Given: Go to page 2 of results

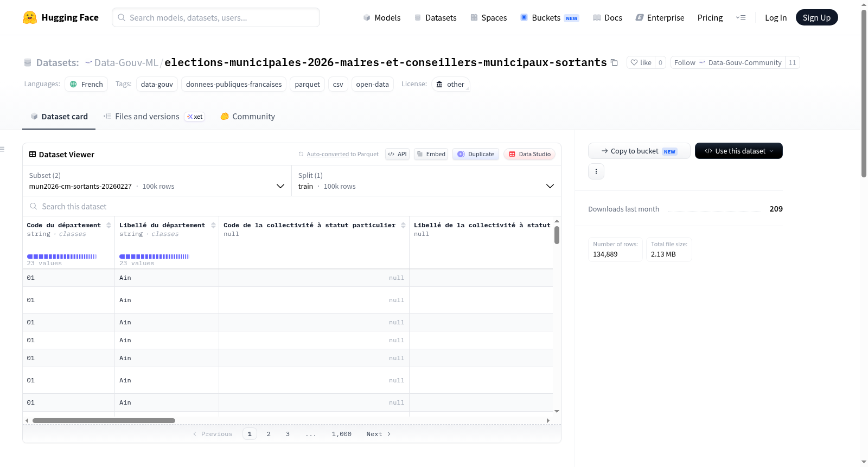Looking at the screenshot, I should coord(269,434).
